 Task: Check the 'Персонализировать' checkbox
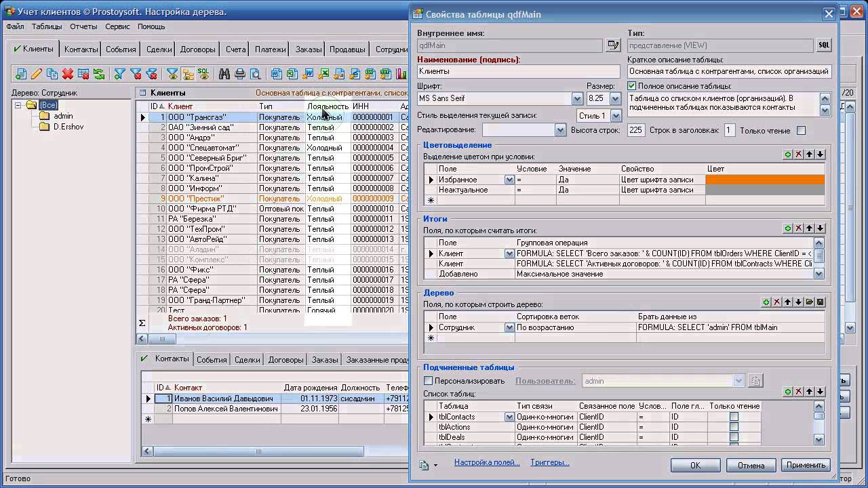[x=428, y=381]
